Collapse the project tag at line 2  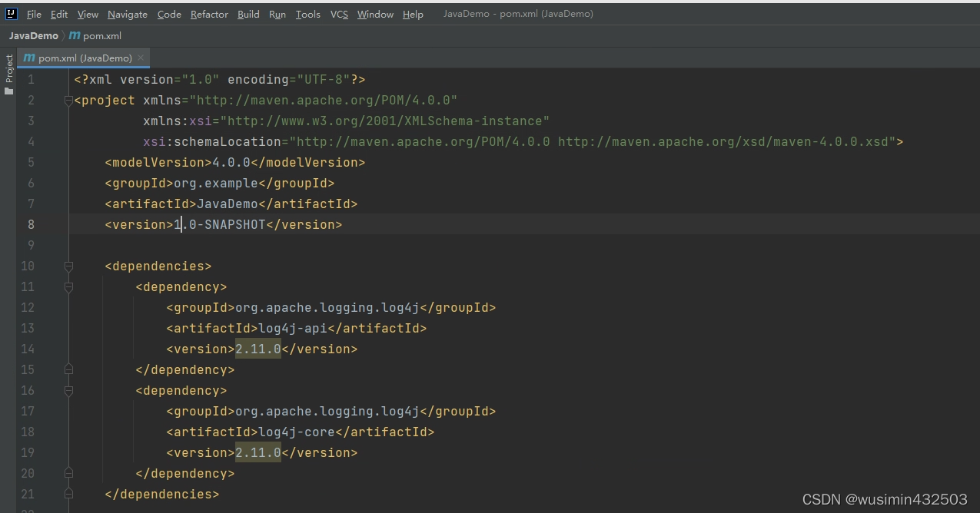[68, 101]
